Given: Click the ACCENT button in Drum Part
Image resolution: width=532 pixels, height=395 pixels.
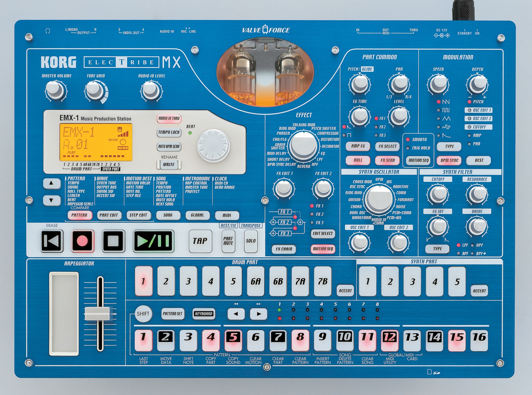Looking at the screenshot, I should (x=345, y=290).
